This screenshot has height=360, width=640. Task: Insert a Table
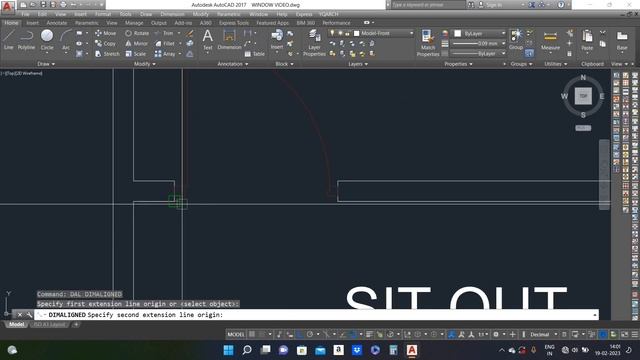click(x=255, y=53)
